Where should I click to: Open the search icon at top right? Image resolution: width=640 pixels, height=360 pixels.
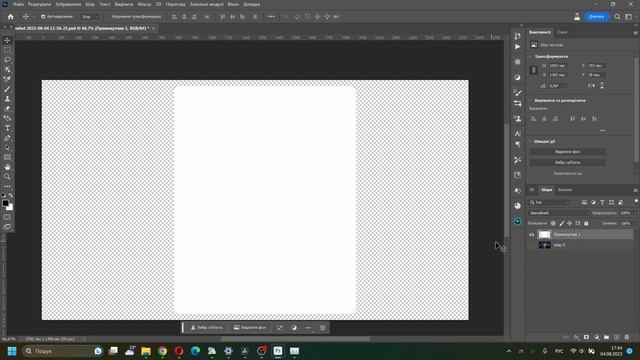(617, 17)
